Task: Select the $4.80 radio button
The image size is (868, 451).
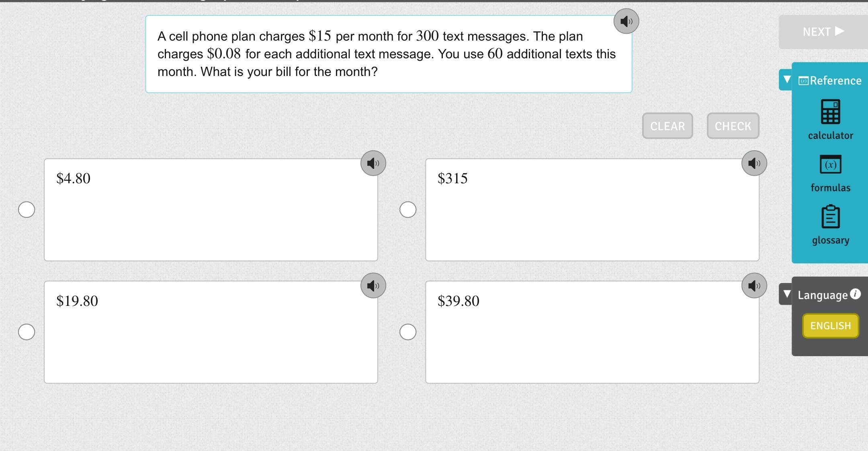Action: [27, 209]
